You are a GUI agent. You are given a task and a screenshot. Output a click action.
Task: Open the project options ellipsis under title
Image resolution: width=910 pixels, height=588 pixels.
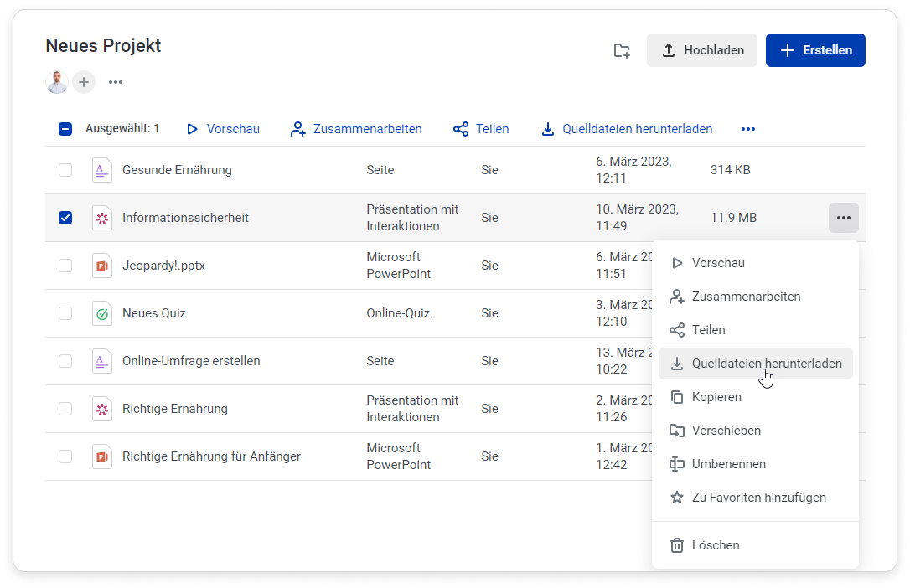116,82
